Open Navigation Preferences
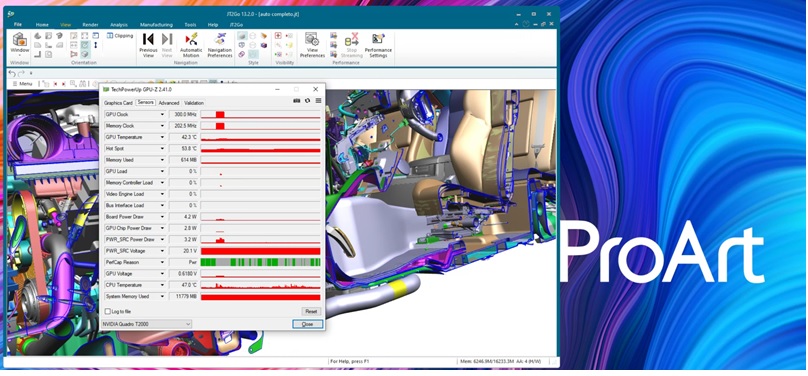This screenshot has width=808, height=376. [220, 45]
